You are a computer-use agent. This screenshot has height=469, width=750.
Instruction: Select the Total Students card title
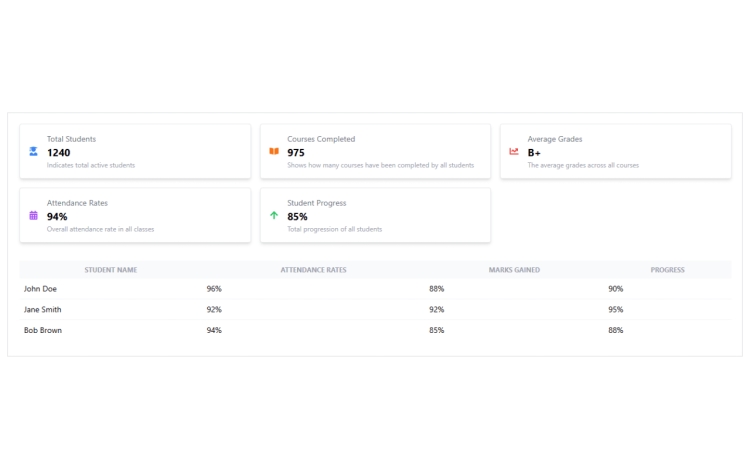[x=71, y=139]
